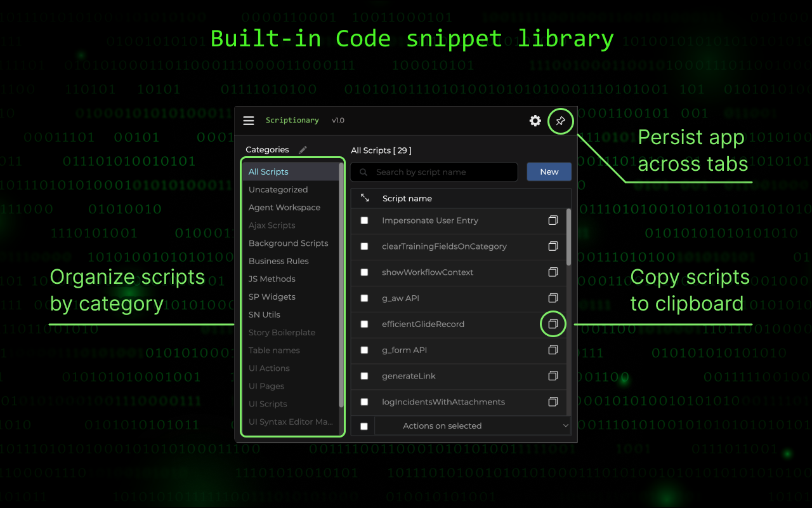Switch to Background Scripts category

(291, 243)
